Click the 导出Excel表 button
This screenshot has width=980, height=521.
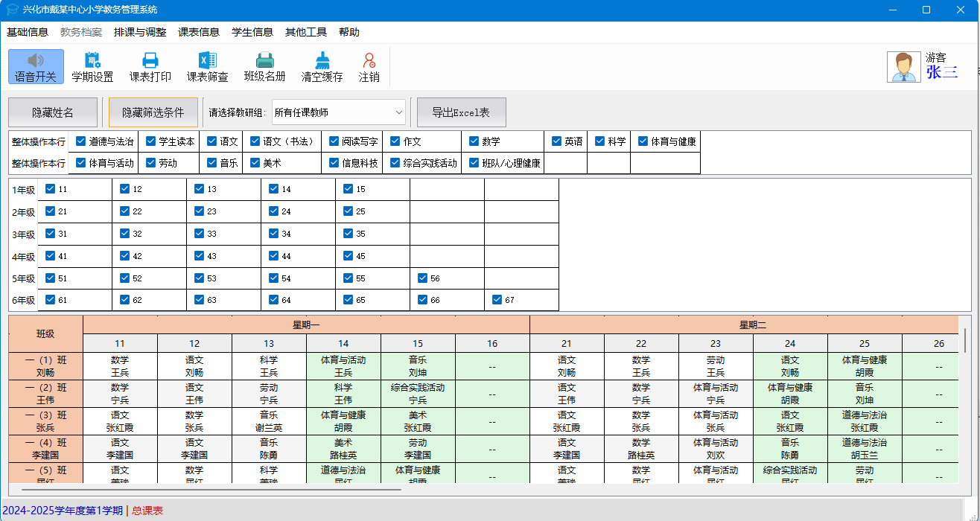click(461, 112)
